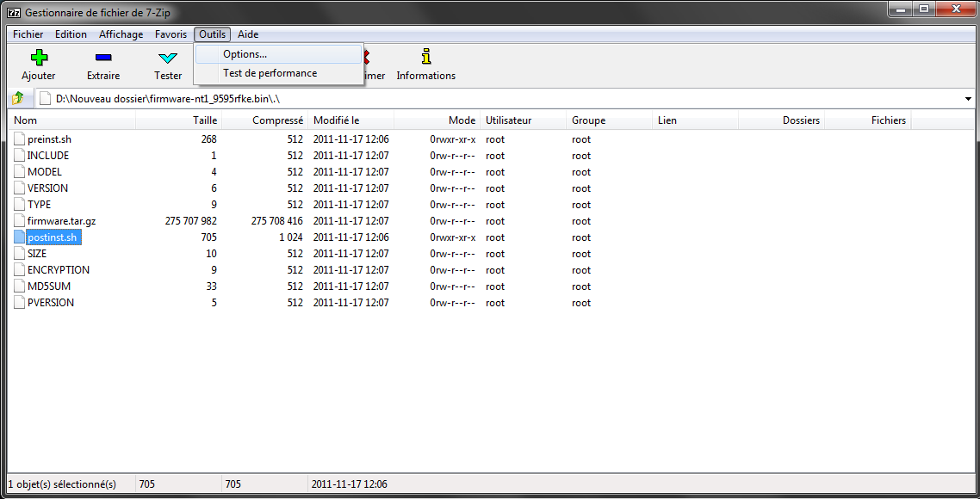This screenshot has height=499, width=980.
Task: Select the ENCRYPTION file name
Action: point(58,270)
